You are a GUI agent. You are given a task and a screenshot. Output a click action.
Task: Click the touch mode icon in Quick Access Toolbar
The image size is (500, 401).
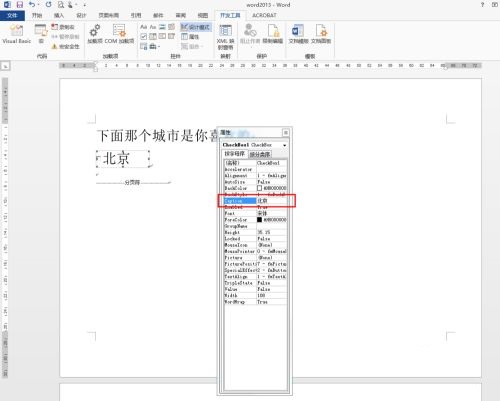click(71, 5)
